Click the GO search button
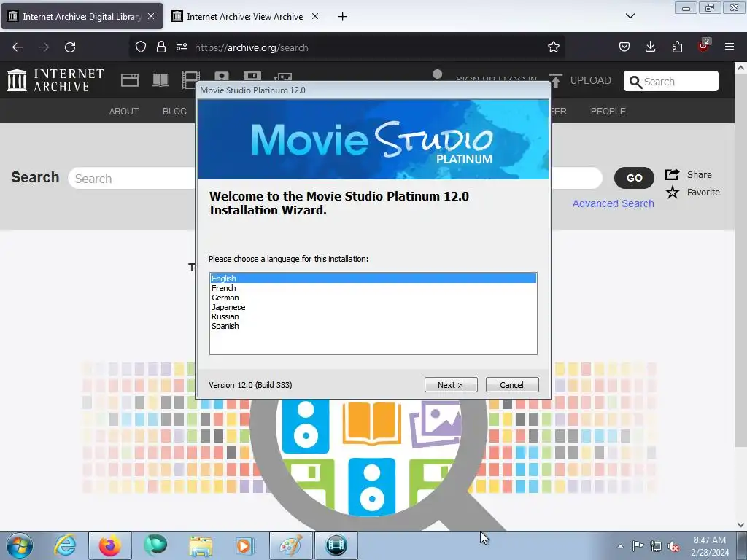The width and height of the screenshot is (747, 560). click(634, 178)
